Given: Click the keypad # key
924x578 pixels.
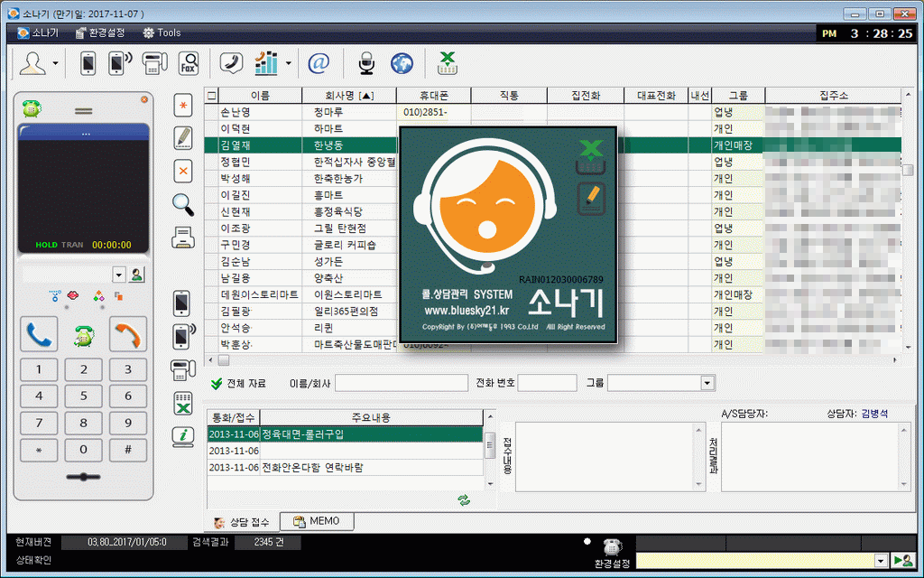Looking at the screenshot, I should (x=128, y=450).
